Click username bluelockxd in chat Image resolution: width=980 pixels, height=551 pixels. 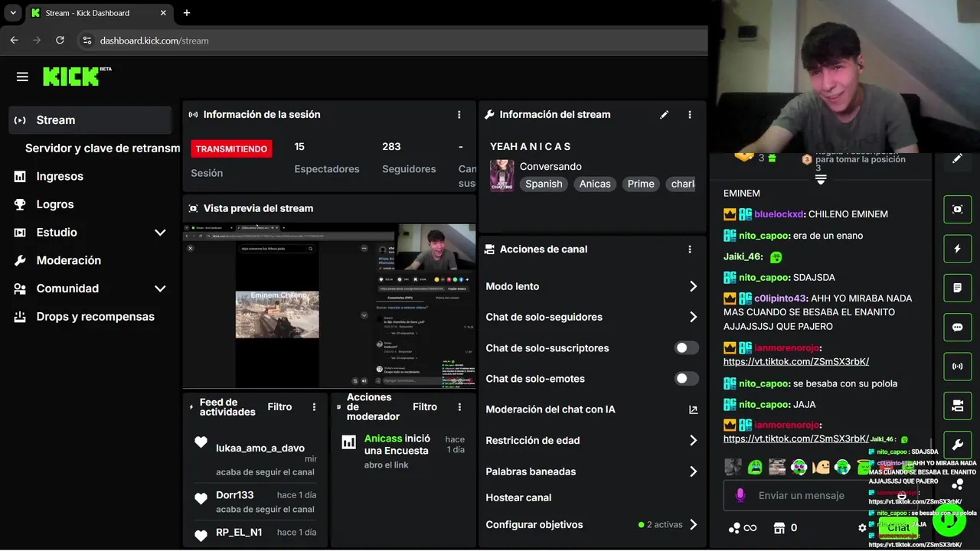(779, 214)
